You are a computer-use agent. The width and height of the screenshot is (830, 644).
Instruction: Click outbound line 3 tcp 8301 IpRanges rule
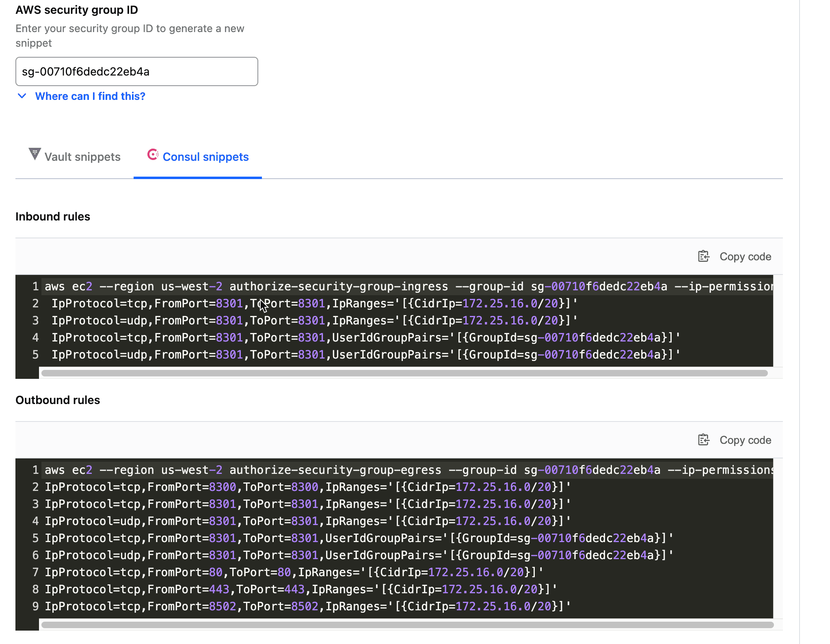click(x=308, y=504)
